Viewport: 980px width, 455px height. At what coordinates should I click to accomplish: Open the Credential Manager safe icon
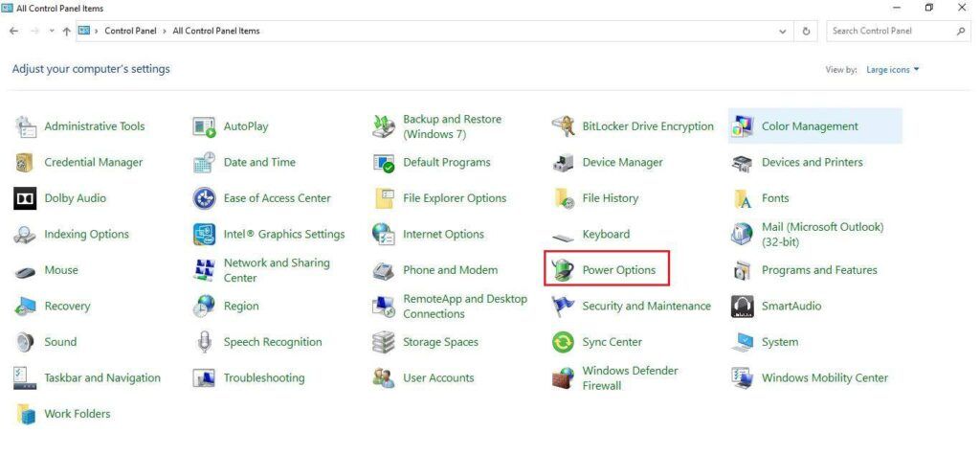coord(25,163)
